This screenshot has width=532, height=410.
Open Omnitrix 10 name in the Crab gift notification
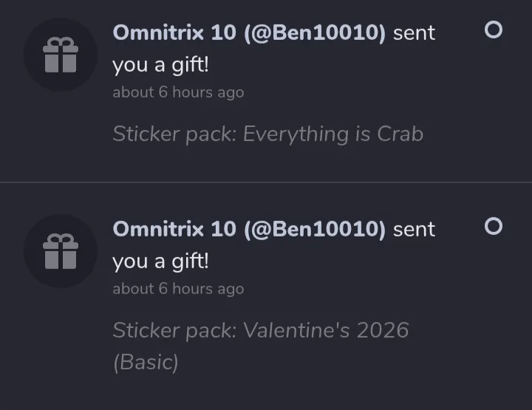(174, 33)
